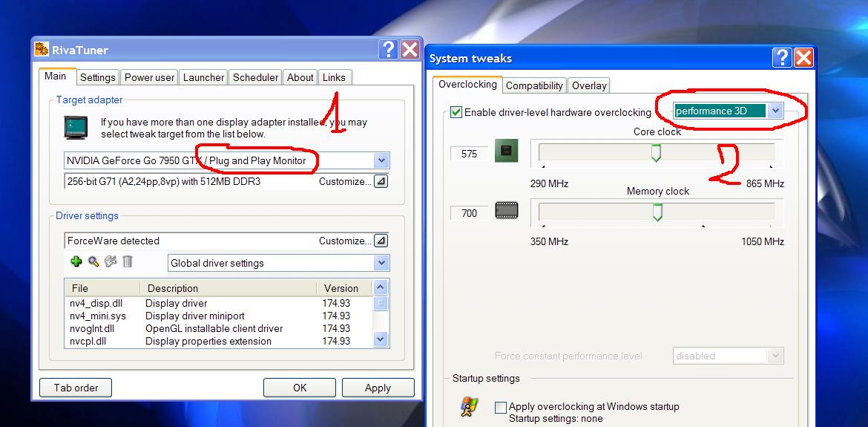Click the GPU chip icon beside Core clock
Screen dimensions: 868x427
(506, 151)
